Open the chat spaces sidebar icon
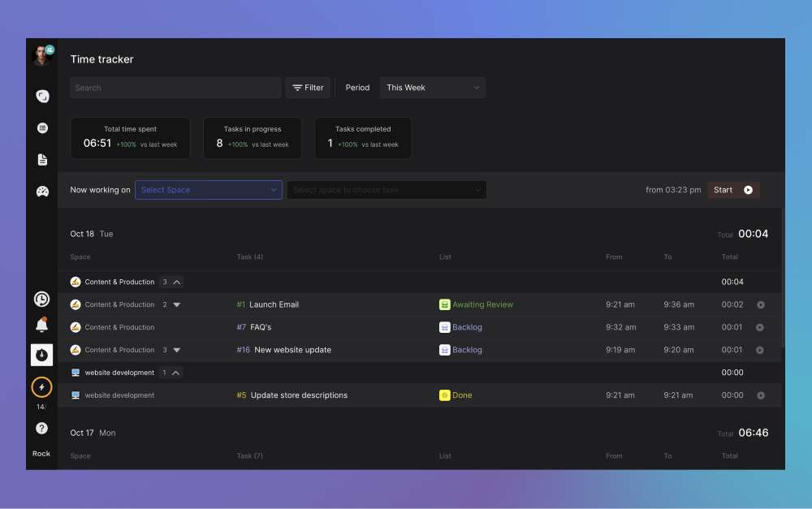The image size is (812, 509). (42, 97)
